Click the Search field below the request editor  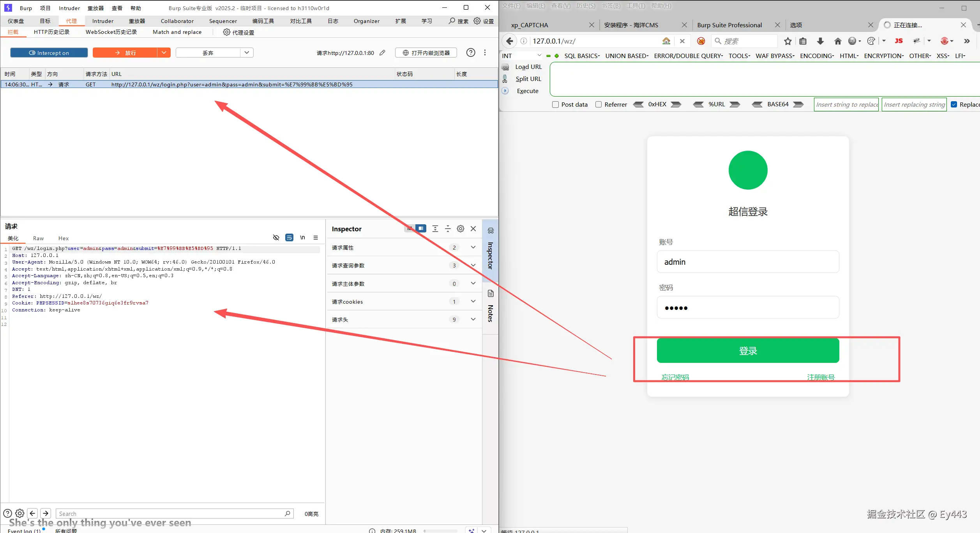171,514
